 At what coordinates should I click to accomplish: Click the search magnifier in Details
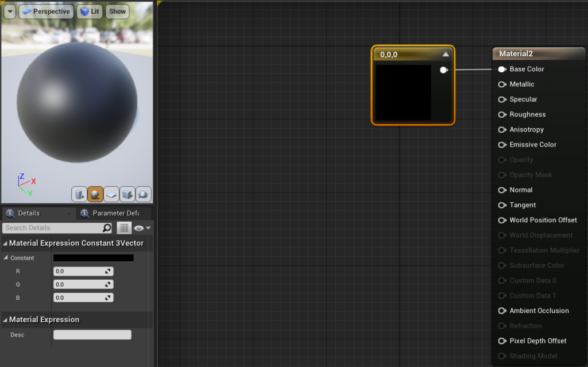coord(107,228)
